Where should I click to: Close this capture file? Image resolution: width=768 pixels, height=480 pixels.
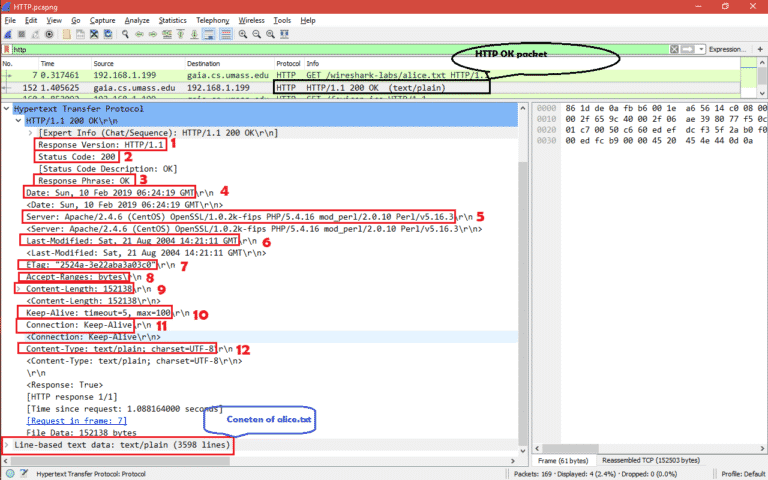(x=94, y=34)
